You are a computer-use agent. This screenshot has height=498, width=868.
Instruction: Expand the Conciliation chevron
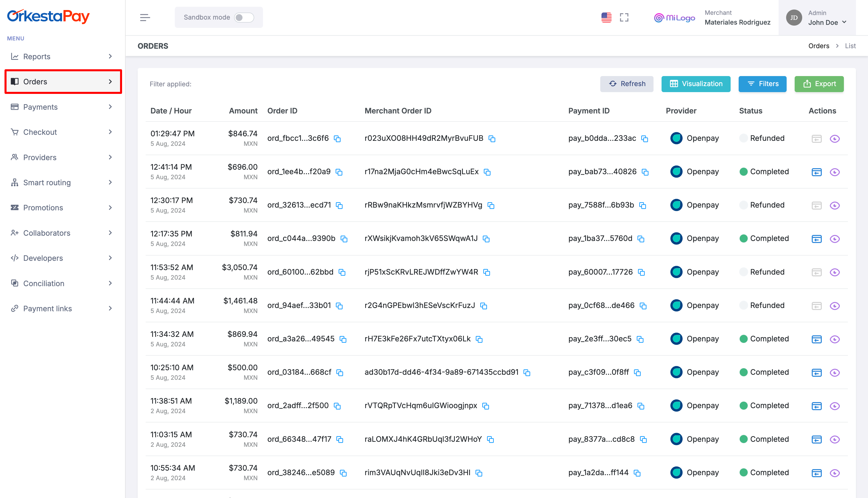110,283
